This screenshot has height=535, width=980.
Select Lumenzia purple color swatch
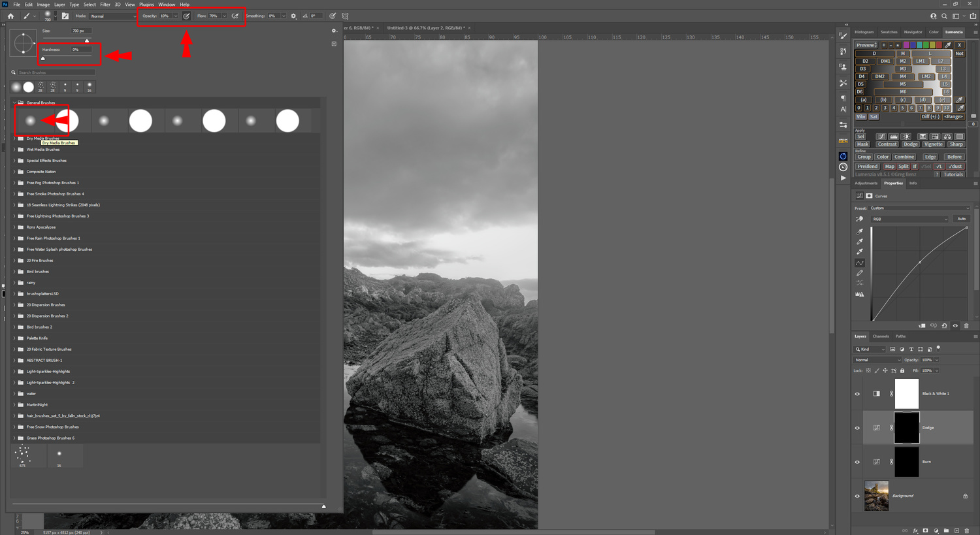click(x=907, y=45)
